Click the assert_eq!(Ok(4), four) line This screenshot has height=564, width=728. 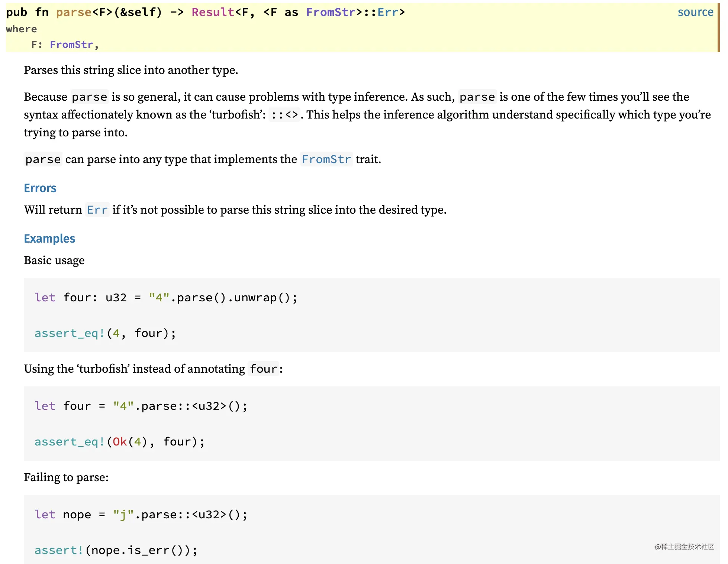(119, 442)
